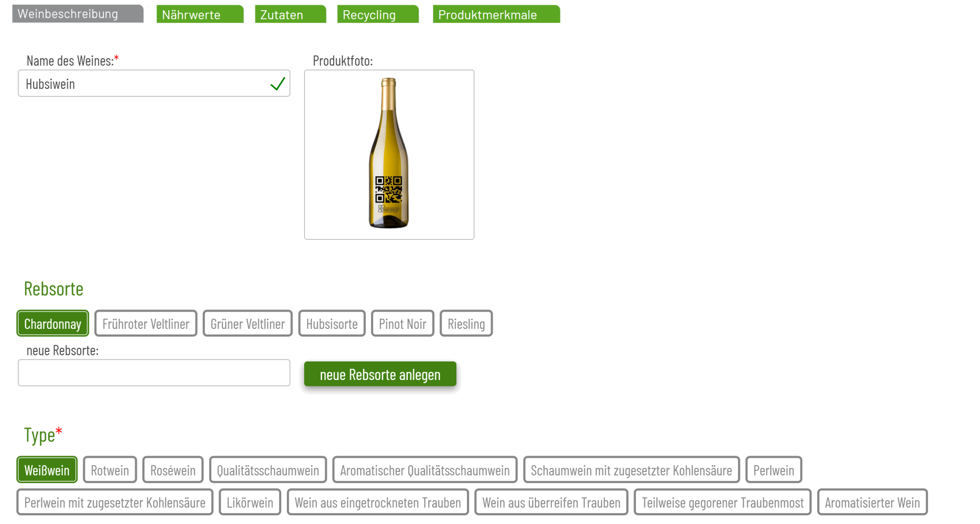Select the Frühroter Veltliner variety
The width and height of the screenshot is (980, 524).
(x=145, y=323)
